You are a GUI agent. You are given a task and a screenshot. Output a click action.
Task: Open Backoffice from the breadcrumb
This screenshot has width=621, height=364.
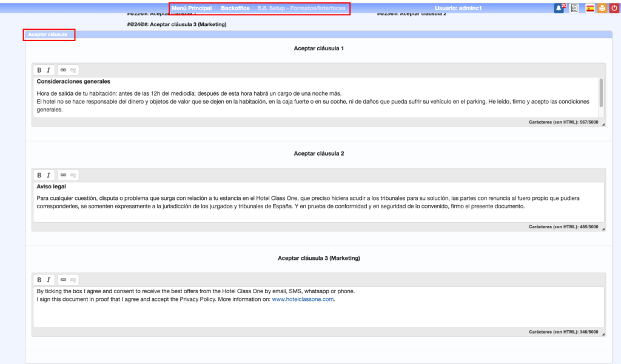tap(235, 8)
